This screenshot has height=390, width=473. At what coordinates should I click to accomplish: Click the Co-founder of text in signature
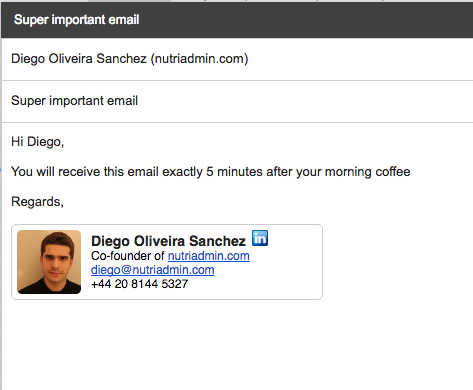pos(128,256)
